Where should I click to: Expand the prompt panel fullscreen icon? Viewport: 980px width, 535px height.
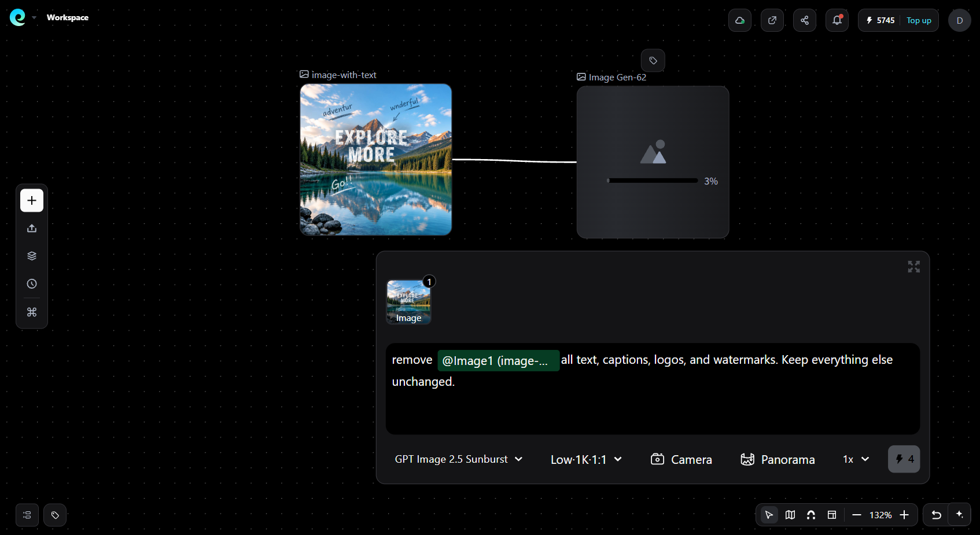click(x=914, y=267)
